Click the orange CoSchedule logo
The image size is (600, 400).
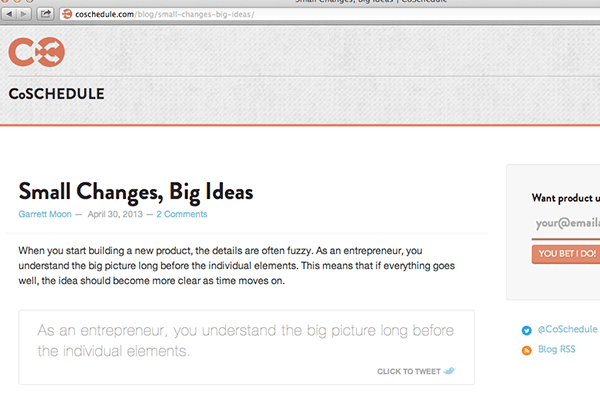37,52
